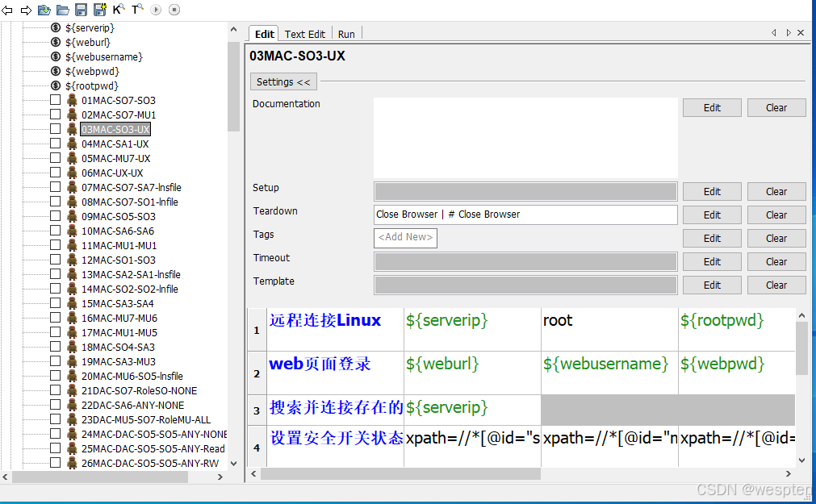Click the Open Directory folder icon
Viewport: 816px width, 504px height.
click(x=61, y=10)
